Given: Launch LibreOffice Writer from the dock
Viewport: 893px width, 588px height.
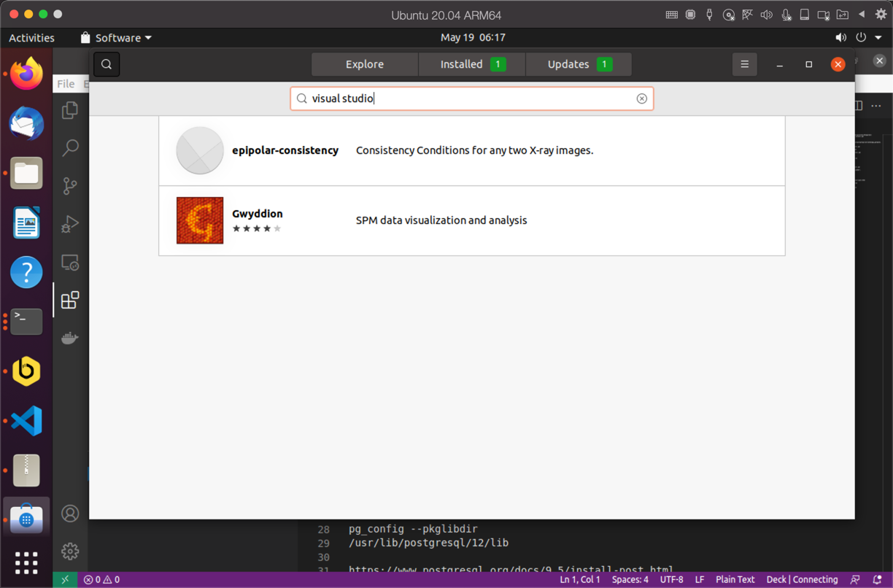Looking at the screenshot, I should [x=26, y=223].
